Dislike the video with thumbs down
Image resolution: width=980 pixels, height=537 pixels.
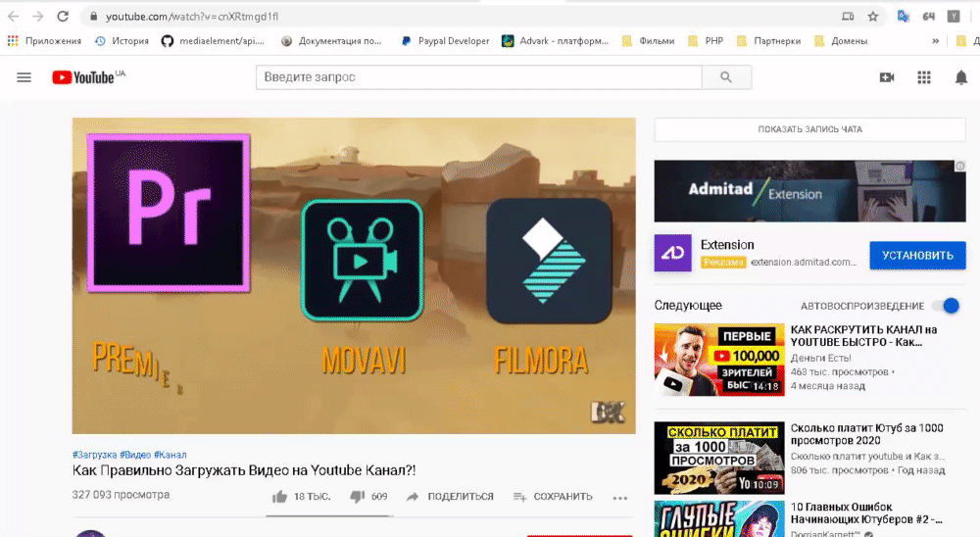(357, 497)
